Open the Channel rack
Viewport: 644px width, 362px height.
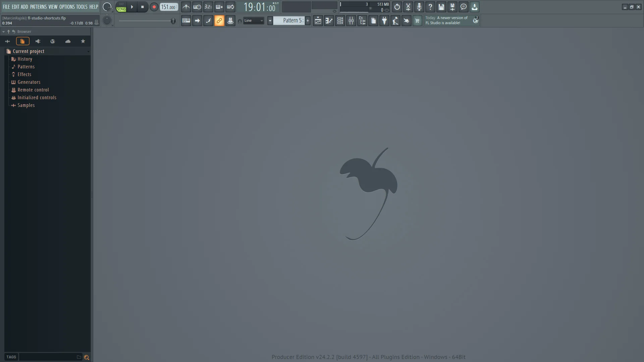click(x=340, y=20)
